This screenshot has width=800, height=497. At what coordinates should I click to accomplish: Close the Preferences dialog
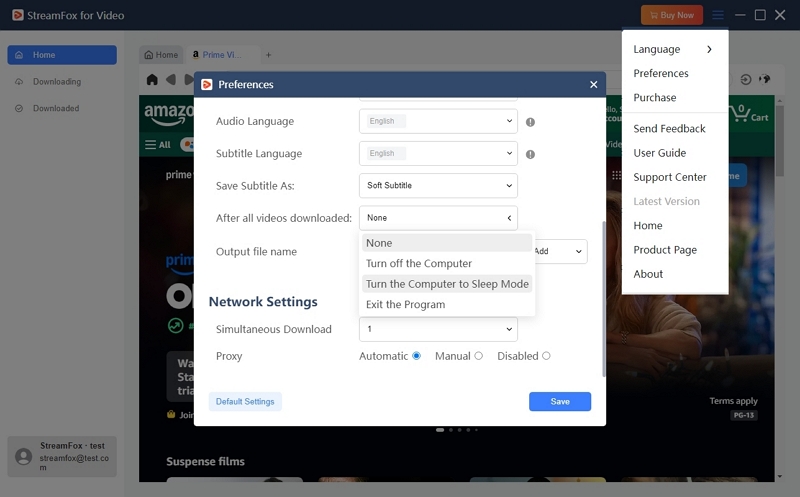(x=593, y=84)
